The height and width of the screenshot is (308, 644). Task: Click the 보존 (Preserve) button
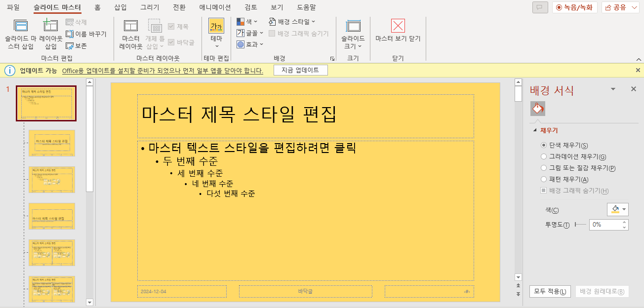coord(76,46)
